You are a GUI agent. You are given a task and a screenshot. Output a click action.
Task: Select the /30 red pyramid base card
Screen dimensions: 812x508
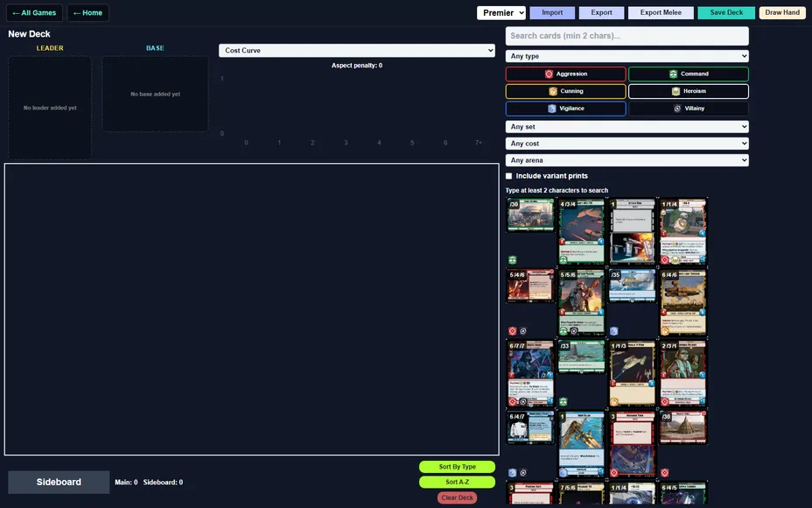pos(682,428)
